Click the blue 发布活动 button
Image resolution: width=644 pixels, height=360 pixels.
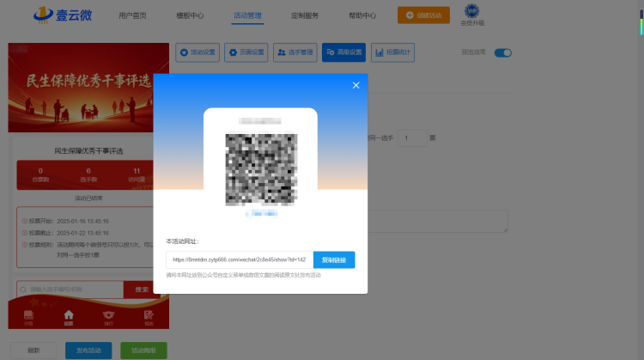88,351
